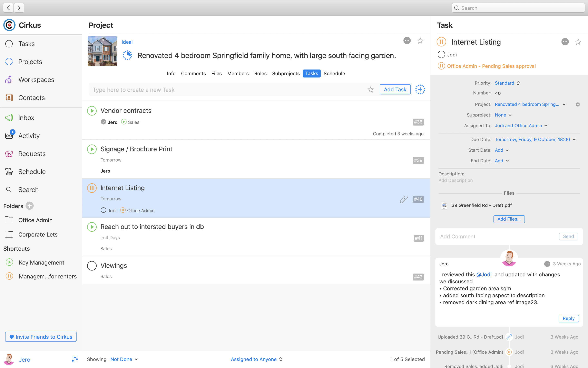Change the Assigned to Anyone filter

(257, 359)
